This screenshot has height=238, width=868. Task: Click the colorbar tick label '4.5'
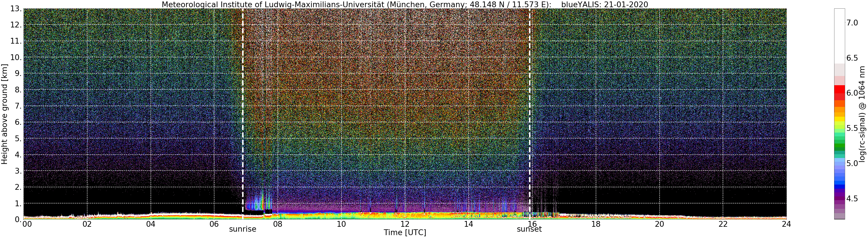click(852, 199)
